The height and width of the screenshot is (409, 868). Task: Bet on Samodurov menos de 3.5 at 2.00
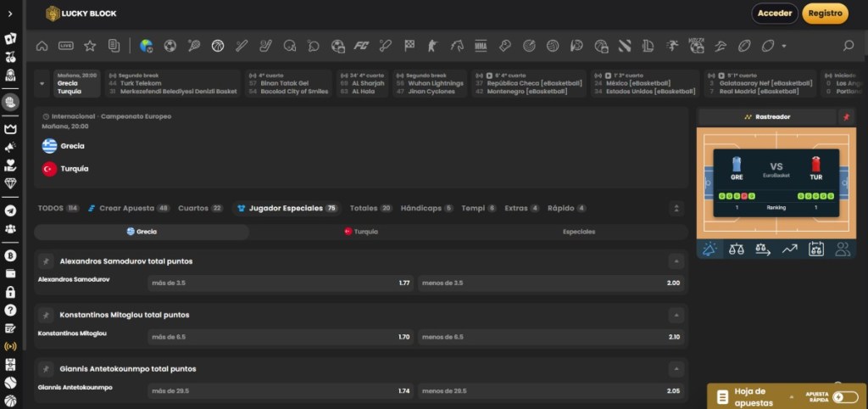[551, 283]
